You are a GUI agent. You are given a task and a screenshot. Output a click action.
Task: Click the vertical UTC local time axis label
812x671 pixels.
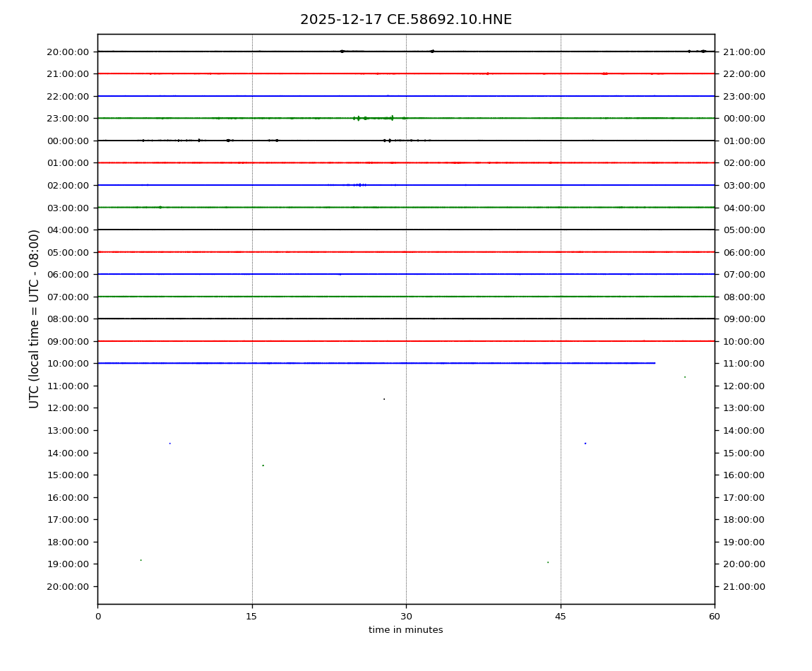click(35, 319)
